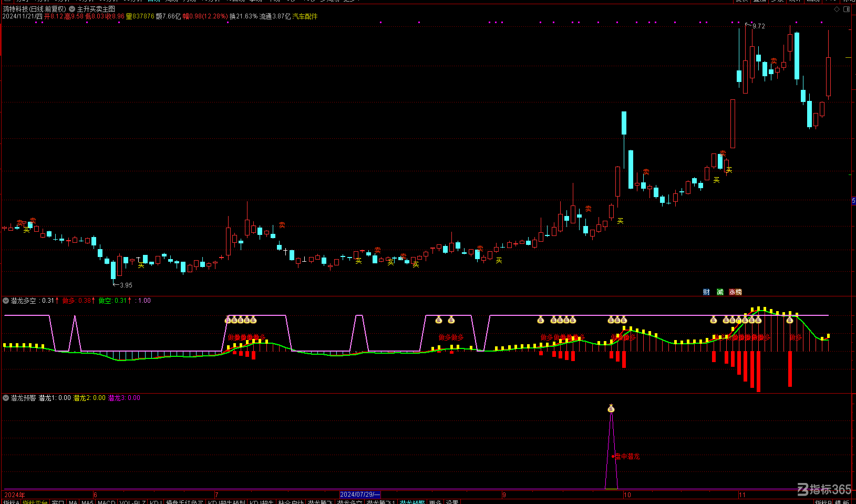Click the yellow 买 signal just before the November surge
The image size is (856, 504).
coord(729,170)
